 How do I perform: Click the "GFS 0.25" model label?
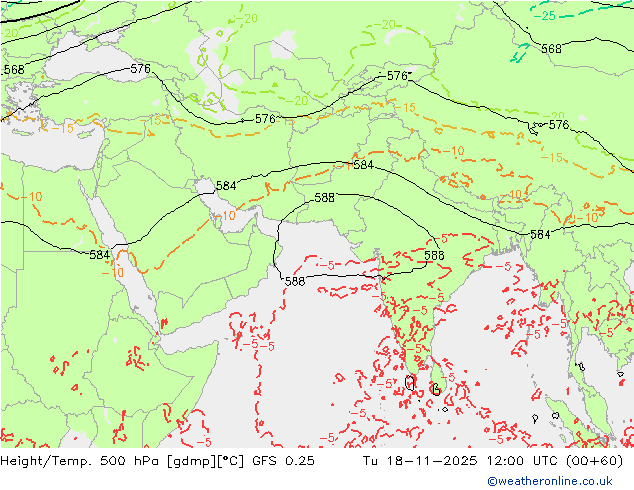pos(283,461)
